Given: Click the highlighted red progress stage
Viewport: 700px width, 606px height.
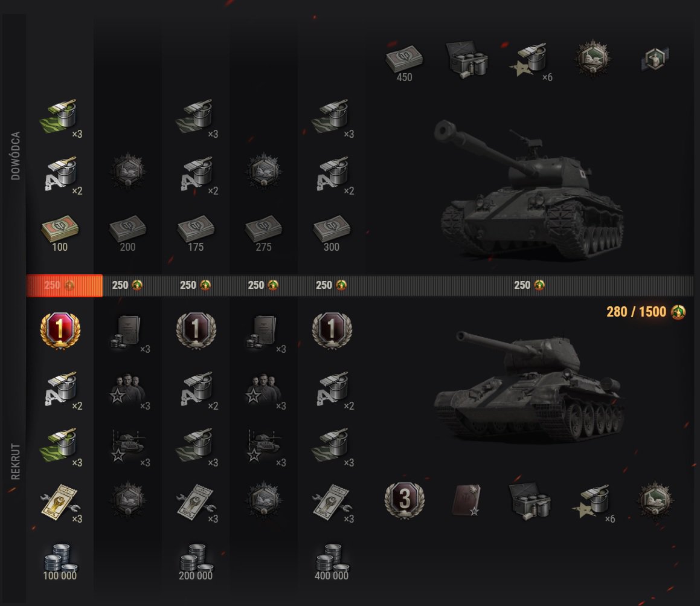Looking at the screenshot, I should click(x=64, y=285).
